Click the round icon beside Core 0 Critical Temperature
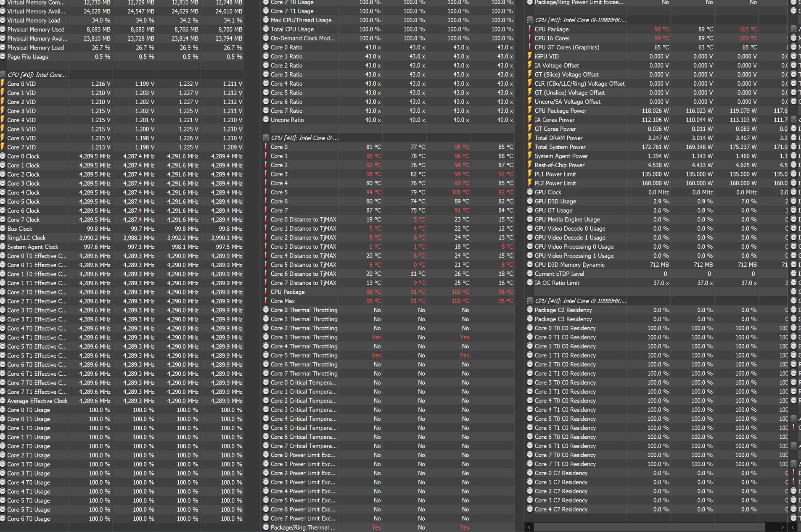The height and width of the screenshot is (532, 801). pos(266,382)
